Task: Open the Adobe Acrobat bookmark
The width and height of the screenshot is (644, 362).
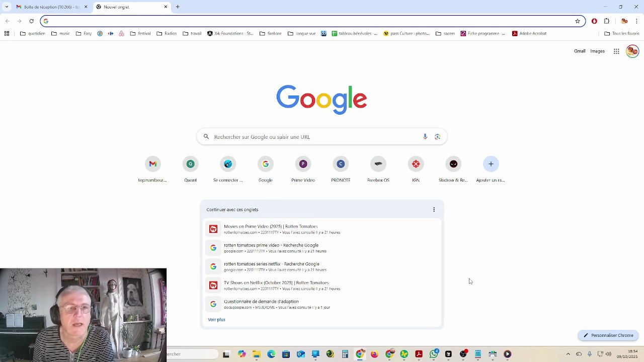Action: (x=529, y=34)
